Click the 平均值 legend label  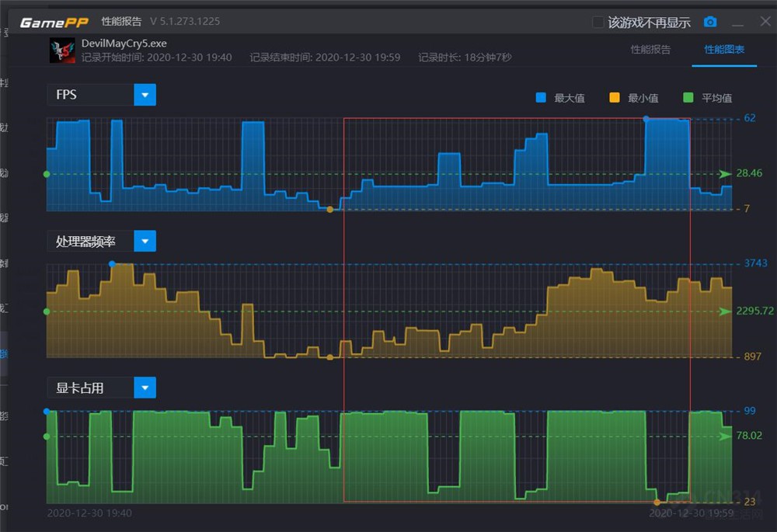tap(716, 98)
